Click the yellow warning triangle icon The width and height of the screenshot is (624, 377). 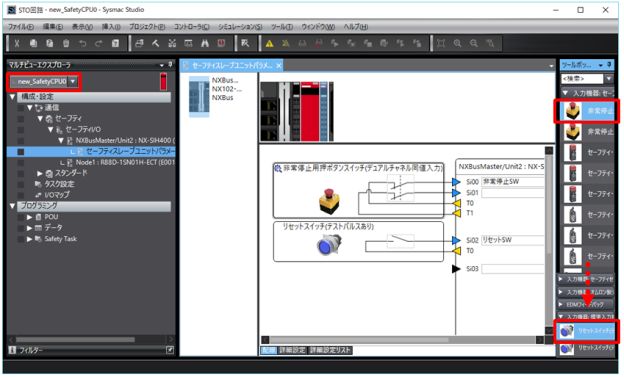(269, 43)
